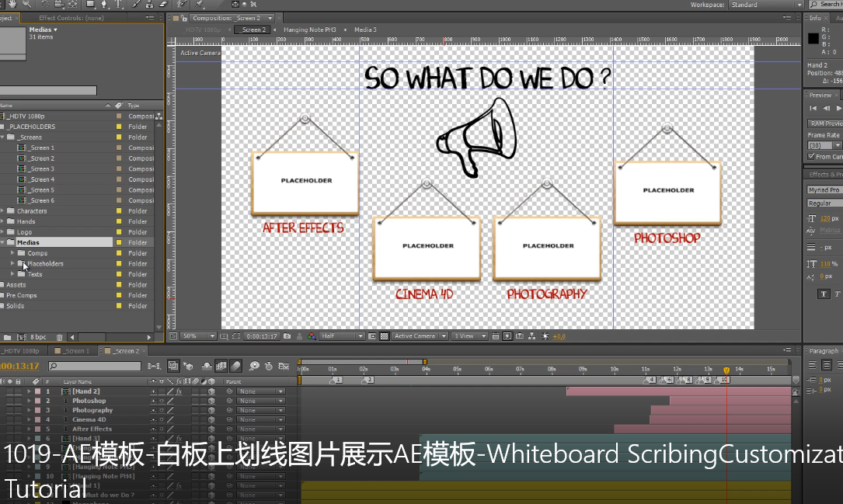The height and width of the screenshot is (504, 843).
Task: Toggle the Hide Shy Layers switch
Action: [x=207, y=366]
